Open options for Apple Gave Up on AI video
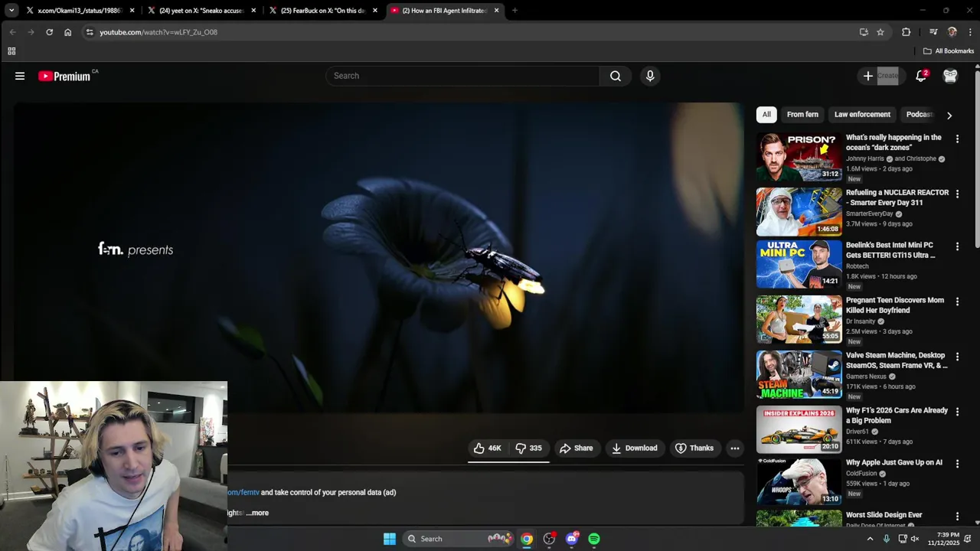980x551 pixels. pos(957,464)
